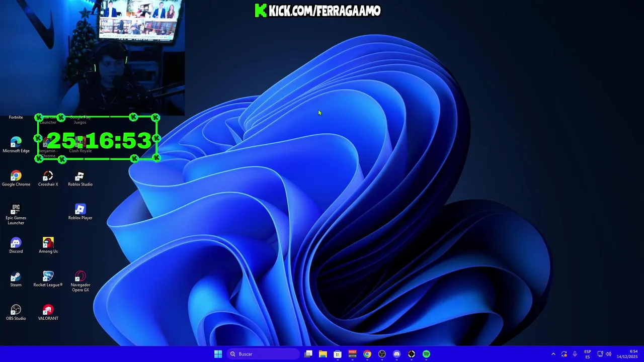Launch Among Us from the desktop

48,245
